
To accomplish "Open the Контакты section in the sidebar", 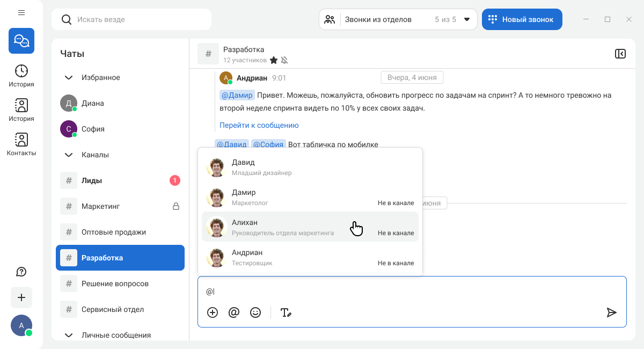I will click(x=21, y=144).
